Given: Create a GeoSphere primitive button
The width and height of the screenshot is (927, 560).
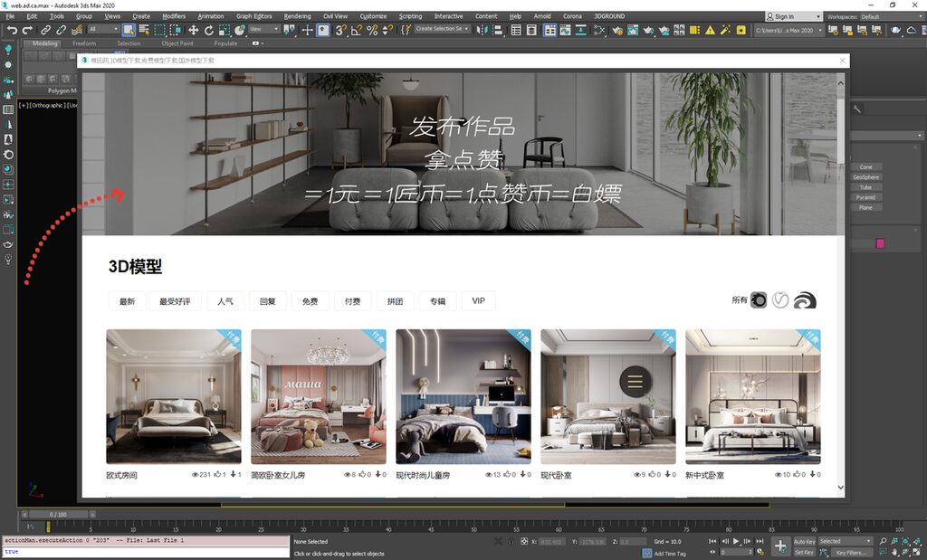Looking at the screenshot, I should [x=866, y=177].
